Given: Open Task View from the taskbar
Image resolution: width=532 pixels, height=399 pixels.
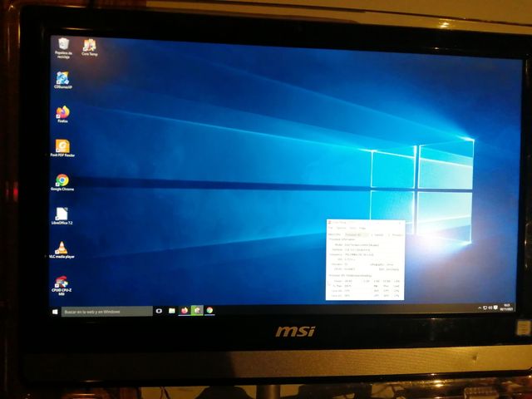Looking at the screenshot, I should [159, 311].
